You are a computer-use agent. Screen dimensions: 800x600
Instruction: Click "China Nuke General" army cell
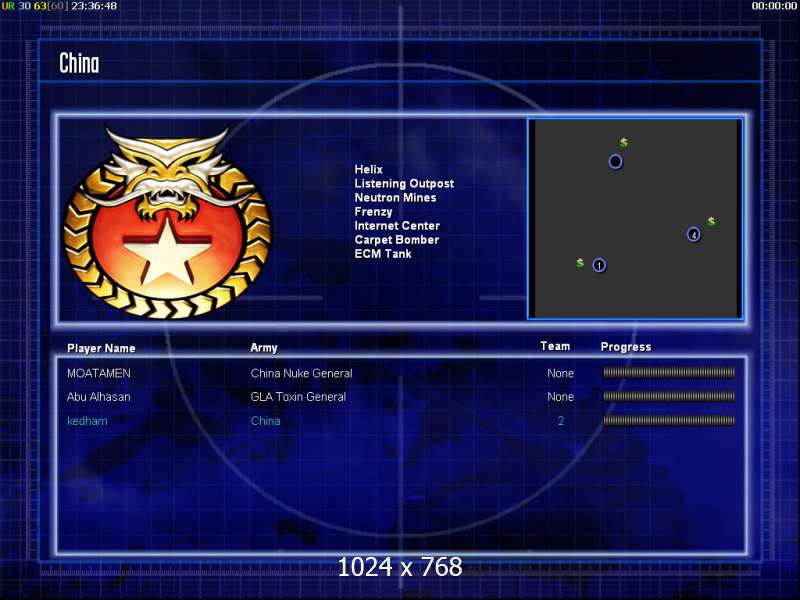pyautogui.click(x=301, y=373)
